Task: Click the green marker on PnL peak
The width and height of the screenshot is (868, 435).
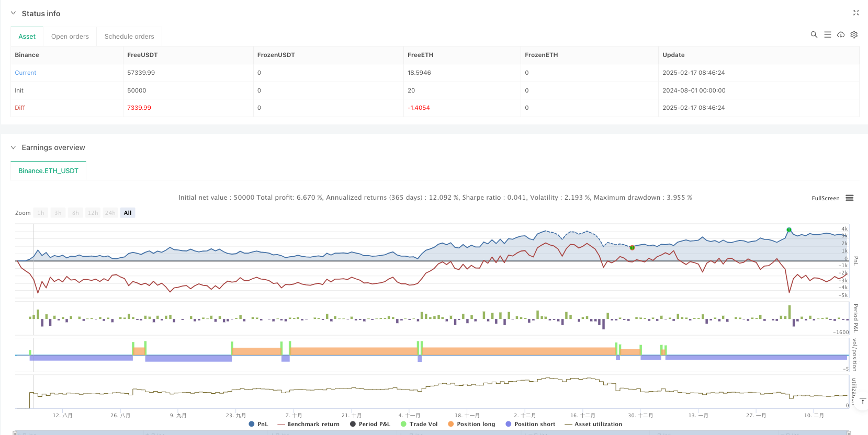Action: [x=789, y=230]
